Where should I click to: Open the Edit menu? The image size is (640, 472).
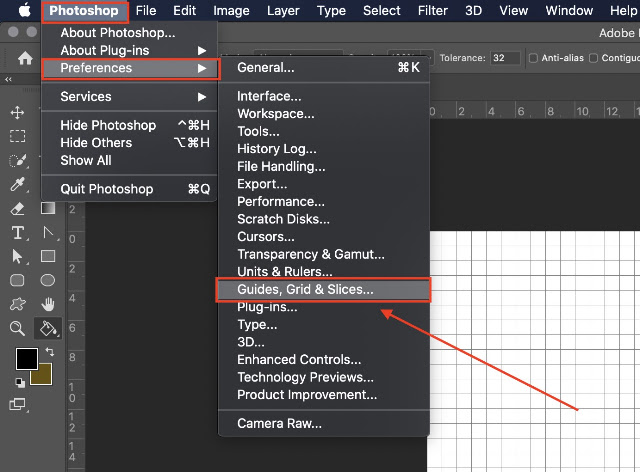point(184,11)
